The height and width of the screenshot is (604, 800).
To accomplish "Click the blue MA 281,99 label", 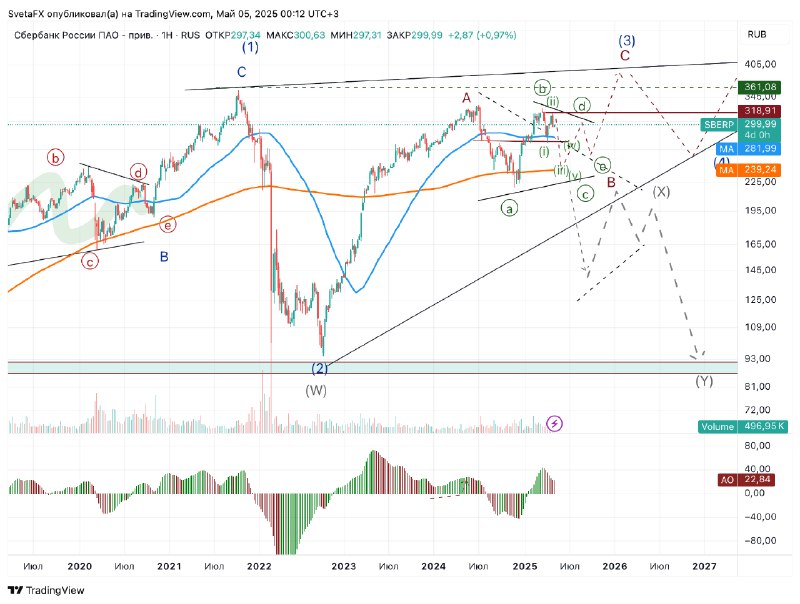I will (747, 149).
